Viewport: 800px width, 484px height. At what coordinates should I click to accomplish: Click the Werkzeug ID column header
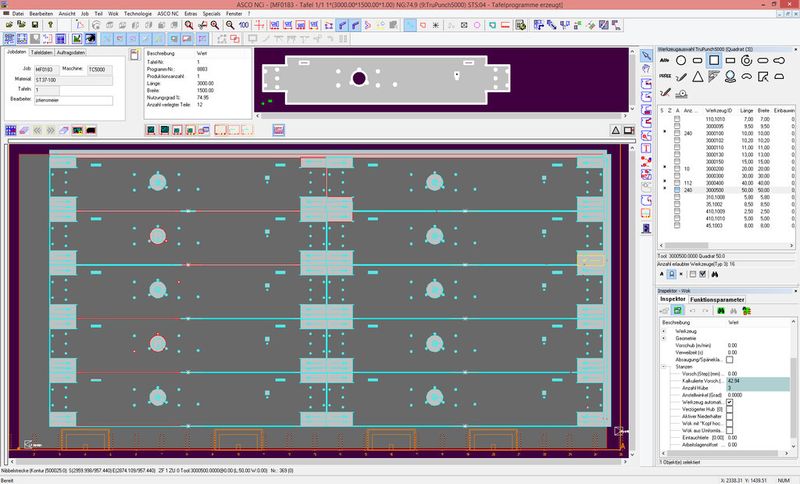(718, 111)
